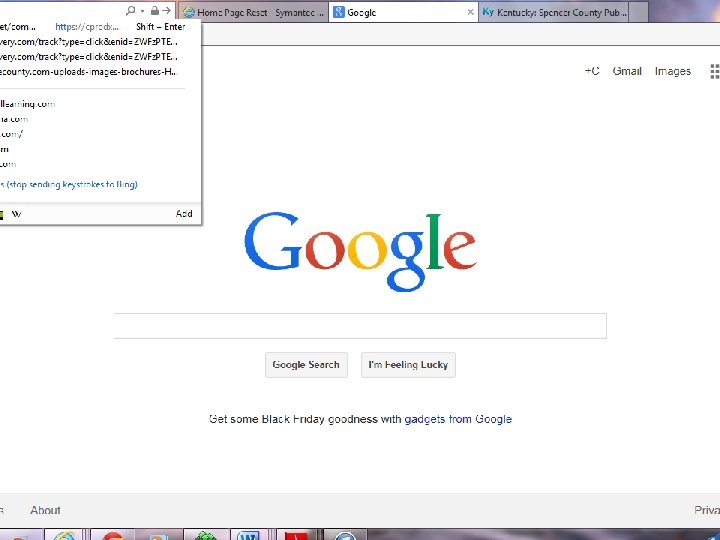The width and height of the screenshot is (720, 540).
Task: Open the Images link
Action: (673, 71)
